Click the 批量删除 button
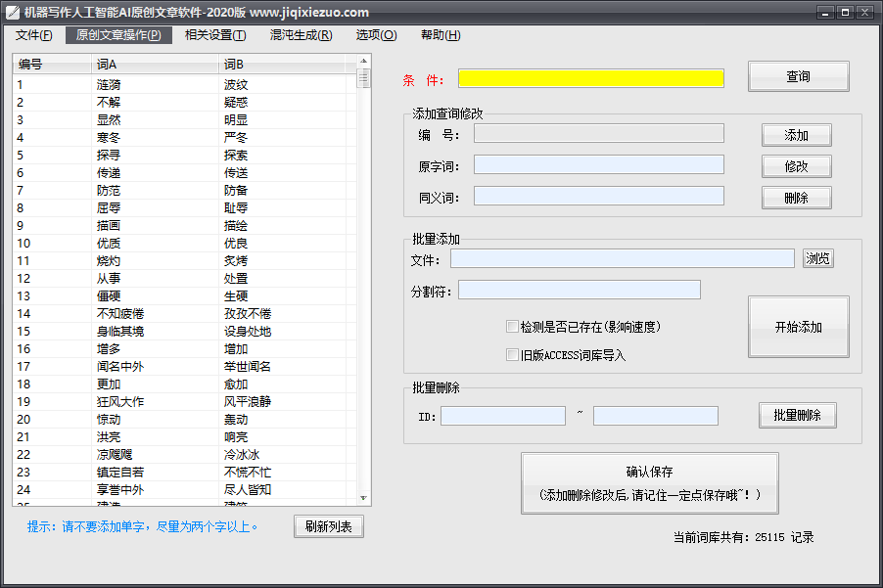 [797, 415]
